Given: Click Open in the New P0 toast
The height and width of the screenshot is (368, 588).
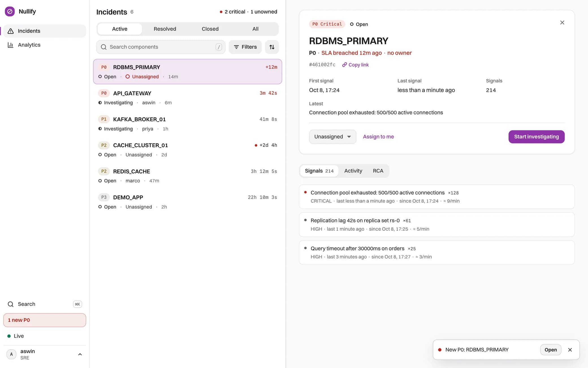Looking at the screenshot, I should tap(550, 350).
